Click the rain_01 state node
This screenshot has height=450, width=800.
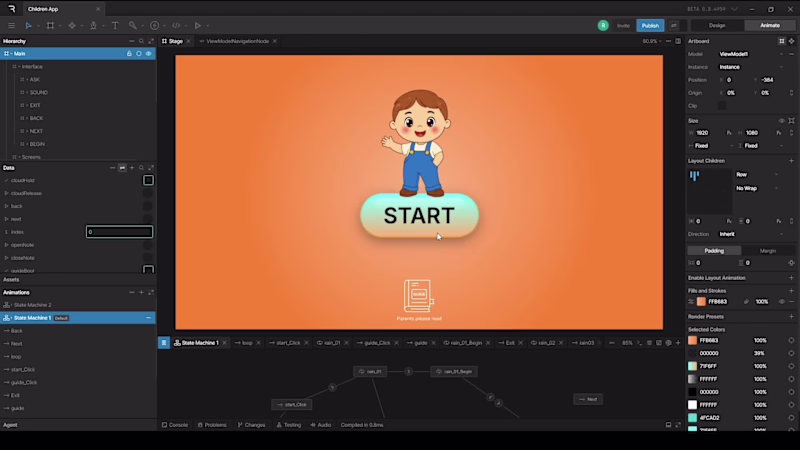(x=370, y=371)
